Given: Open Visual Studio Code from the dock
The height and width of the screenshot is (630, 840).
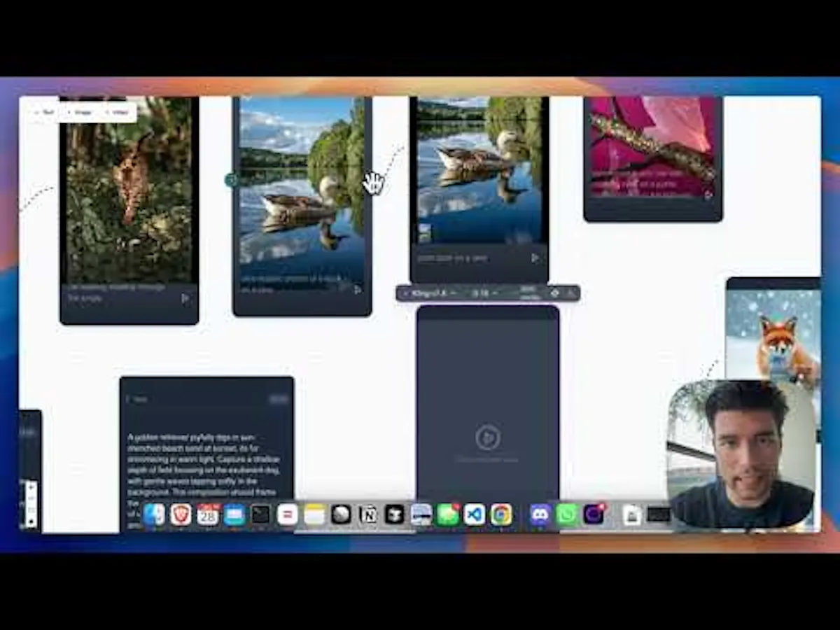Looking at the screenshot, I should click(475, 514).
